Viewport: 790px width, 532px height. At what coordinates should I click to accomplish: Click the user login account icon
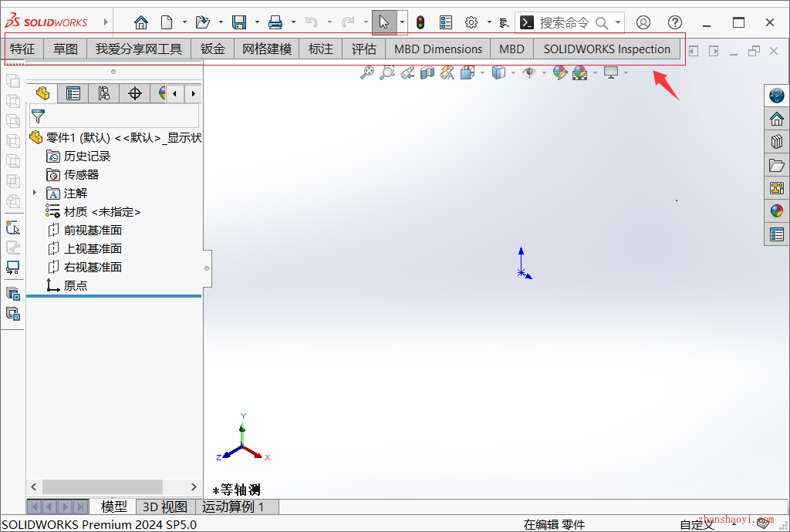(643, 22)
